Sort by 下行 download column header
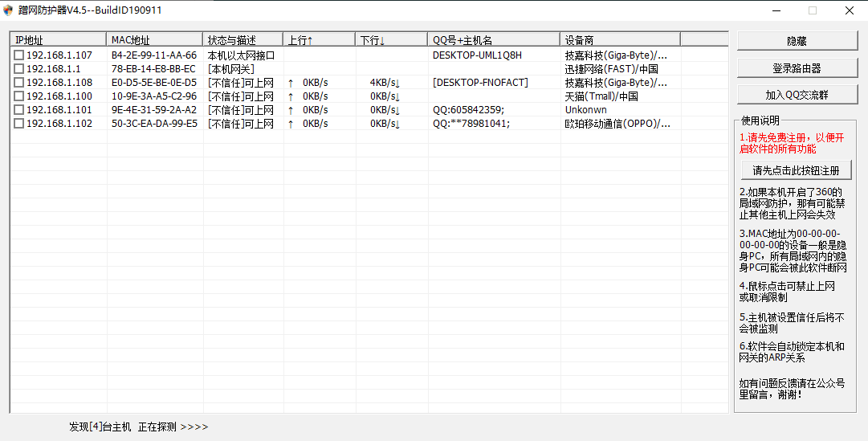The width and height of the screenshot is (868, 441). [x=391, y=39]
